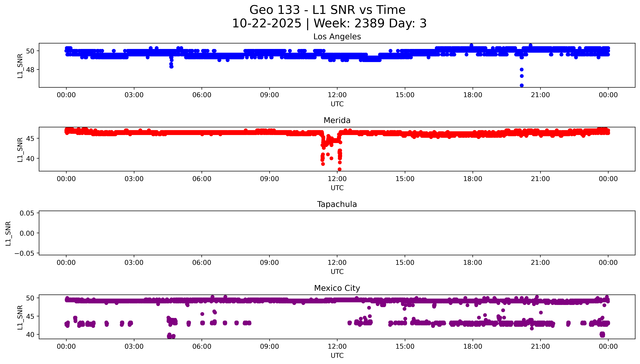This screenshot has height=364, width=640.
Task: Click the L1_SNR y-axis label of Tapachula plot
Action: [x=8, y=233]
